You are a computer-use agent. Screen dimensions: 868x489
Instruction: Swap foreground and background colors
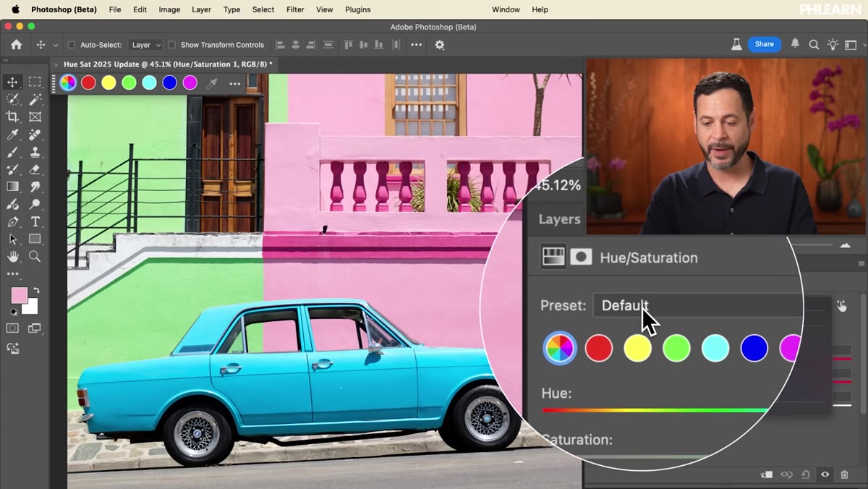coord(35,291)
